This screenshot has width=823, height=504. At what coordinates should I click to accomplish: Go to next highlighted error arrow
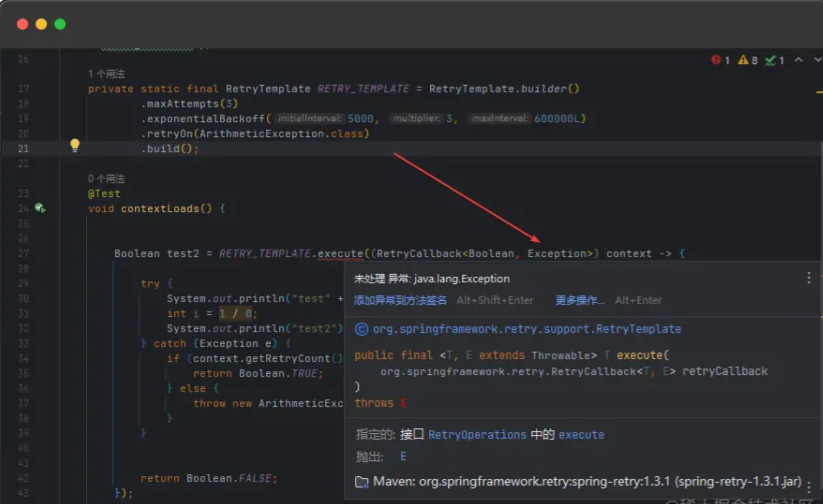(x=817, y=60)
